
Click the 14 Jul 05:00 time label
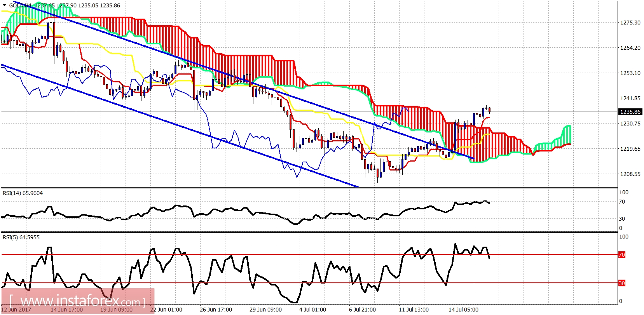(x=463, y=310)
